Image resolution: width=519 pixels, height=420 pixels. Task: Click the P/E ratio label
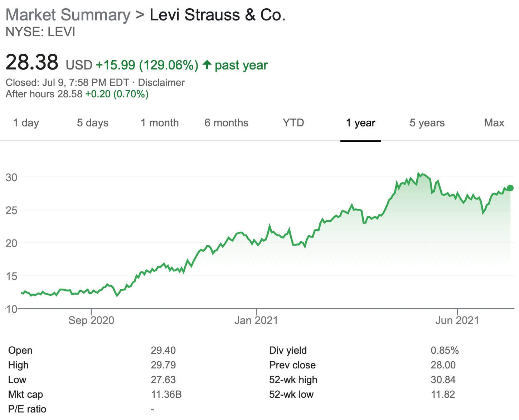(x=27, y=409)
